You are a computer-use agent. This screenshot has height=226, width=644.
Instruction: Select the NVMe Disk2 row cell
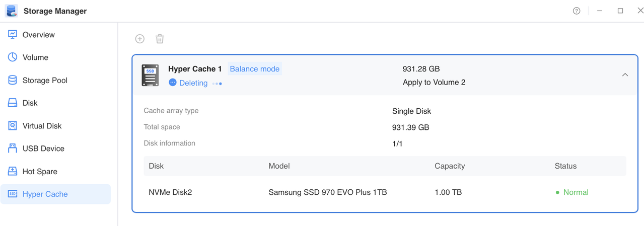(x=170, y=192)
